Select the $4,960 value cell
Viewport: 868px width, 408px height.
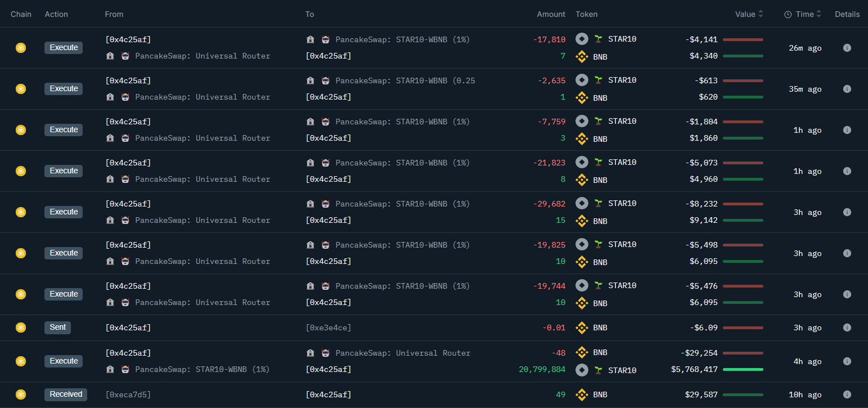click(x=704, y=179)
